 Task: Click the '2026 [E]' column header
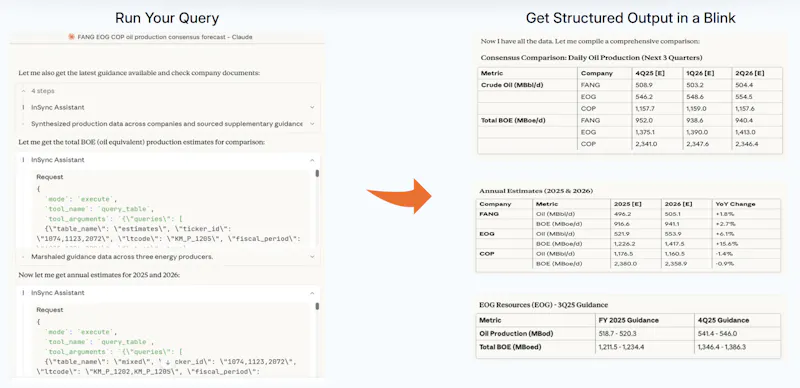pos(687,204)
